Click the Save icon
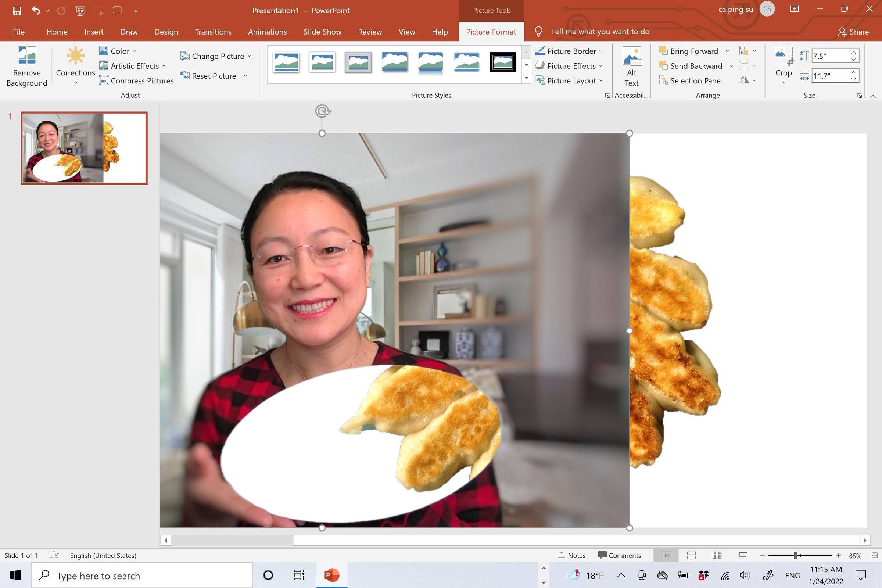The width and height of the screenshot is (882, 588). [x=17, y=10]
